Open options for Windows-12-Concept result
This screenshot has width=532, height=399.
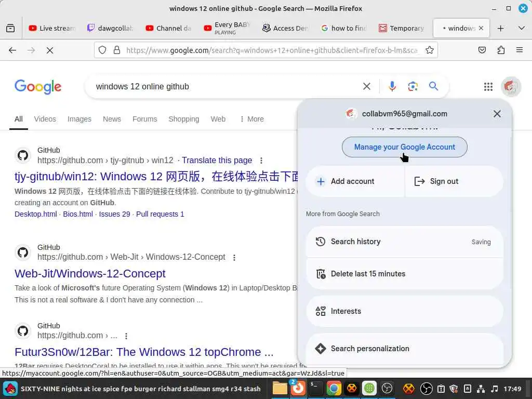(234, 258)
